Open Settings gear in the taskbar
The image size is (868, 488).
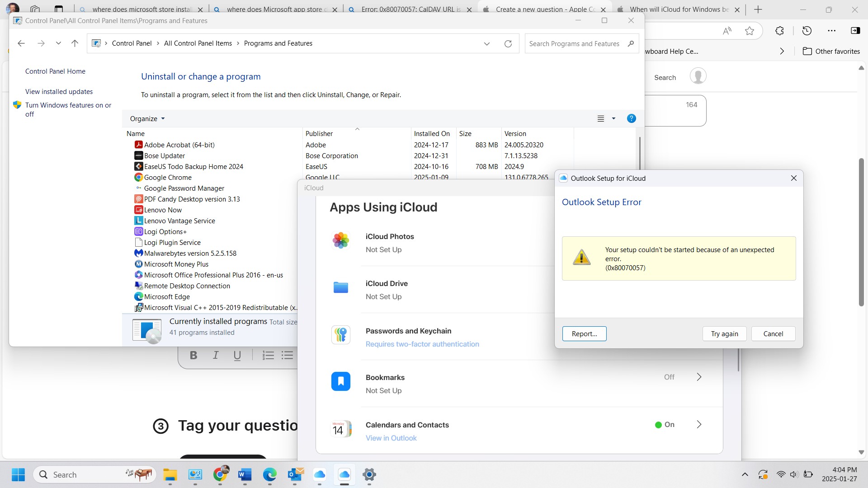[x=369, y=474]
